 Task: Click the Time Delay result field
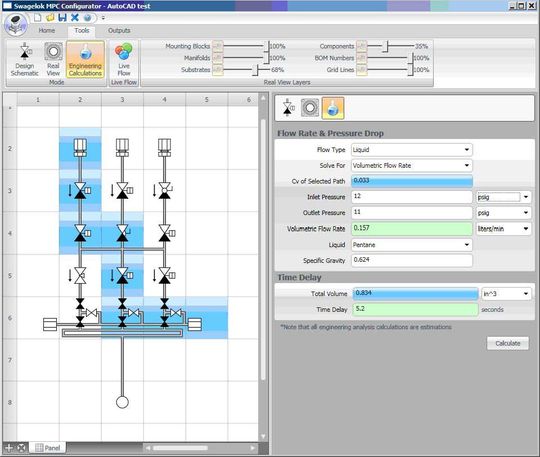point(415,309)
